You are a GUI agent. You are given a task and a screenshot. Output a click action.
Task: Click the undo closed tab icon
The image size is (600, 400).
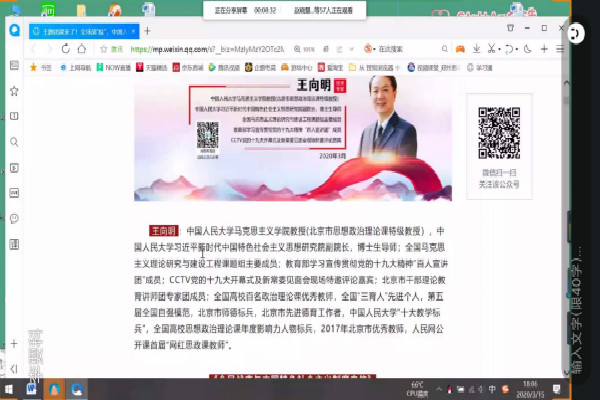point(509,49)
